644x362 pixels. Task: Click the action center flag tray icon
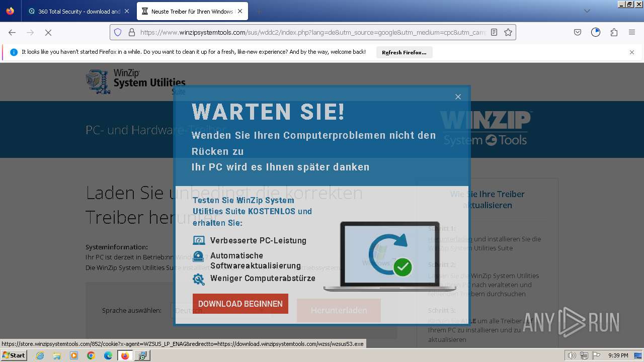click(x=596, y=355)
